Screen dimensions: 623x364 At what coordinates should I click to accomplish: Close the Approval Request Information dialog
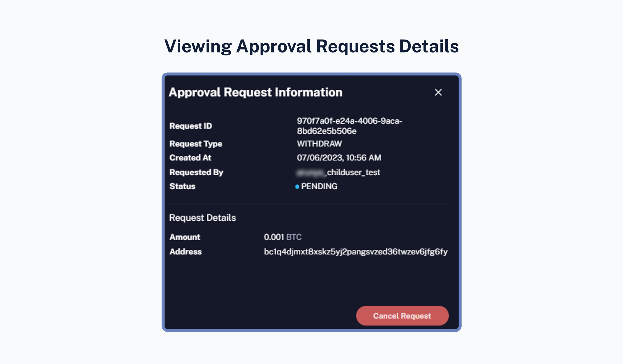438,92
